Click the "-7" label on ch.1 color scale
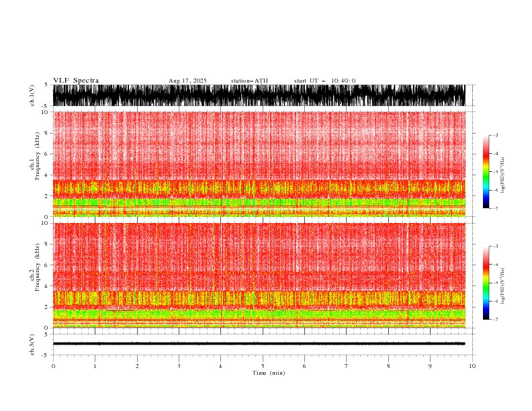Screen dimensions: 532x411 click(495, 208)
